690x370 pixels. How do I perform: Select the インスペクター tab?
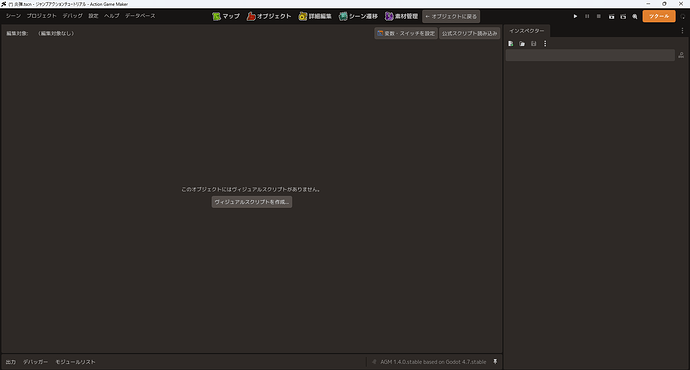[527, 31]
